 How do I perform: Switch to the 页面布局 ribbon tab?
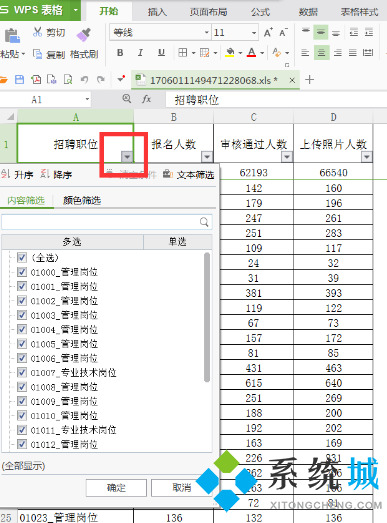click(209, 12)
